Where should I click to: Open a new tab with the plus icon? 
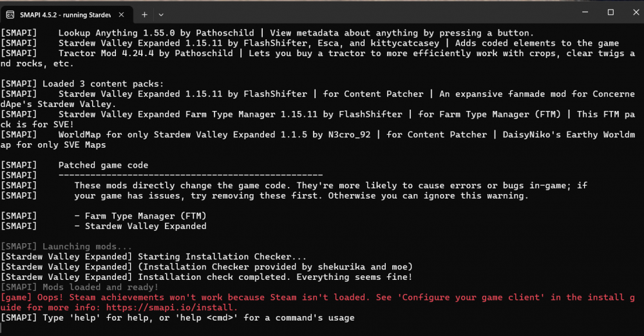[x=144, y=15]
